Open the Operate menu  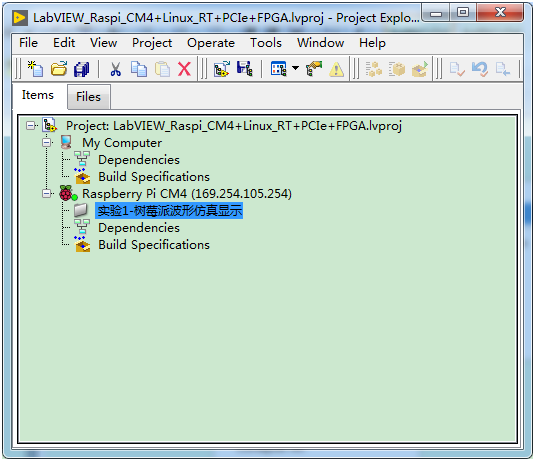click(211, 43)
